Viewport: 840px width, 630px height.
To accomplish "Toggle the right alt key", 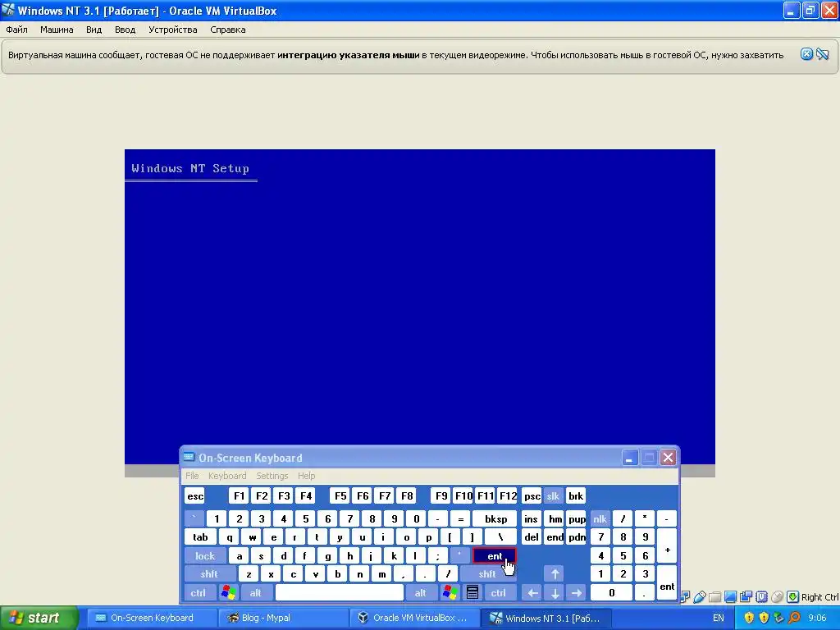I will click(x=421, y=592).
